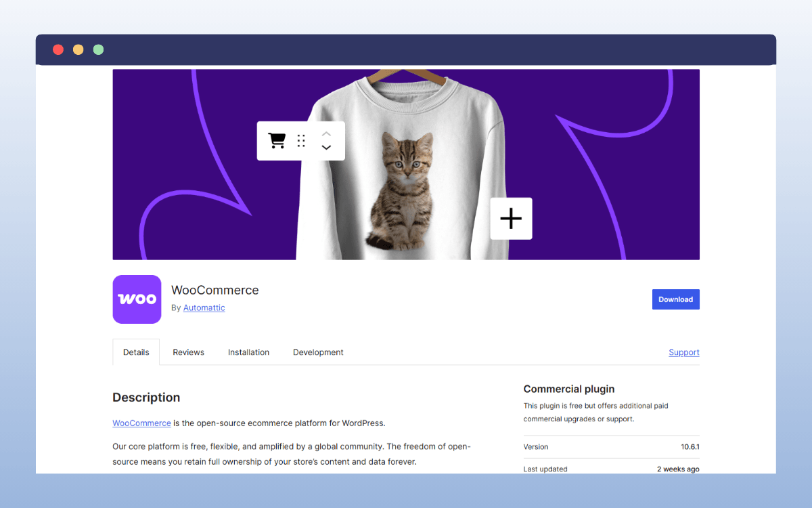Open the WooCommerce link in the description
This screenshot has width=812, height=508.
click(x=141, y=423)
